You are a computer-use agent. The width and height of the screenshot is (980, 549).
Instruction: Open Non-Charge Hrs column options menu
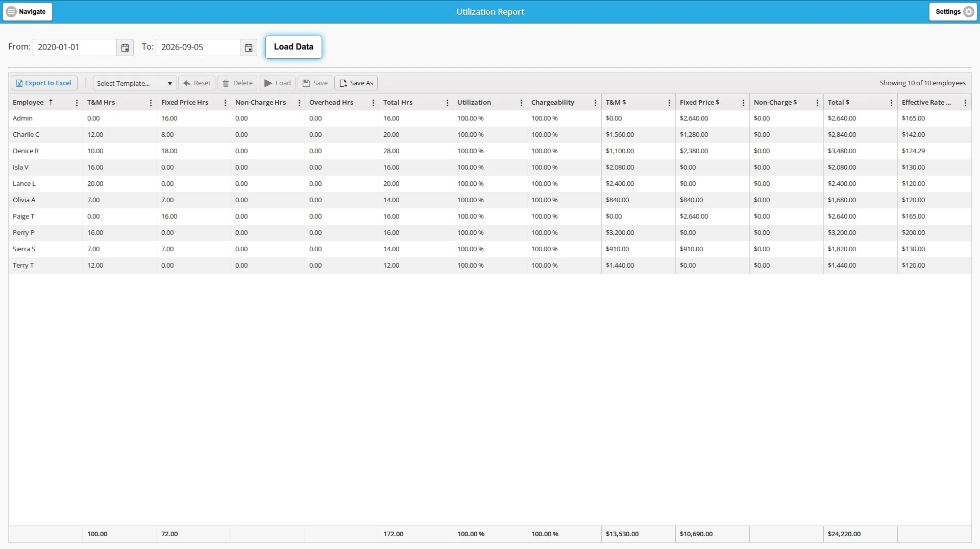coord(299,103)
